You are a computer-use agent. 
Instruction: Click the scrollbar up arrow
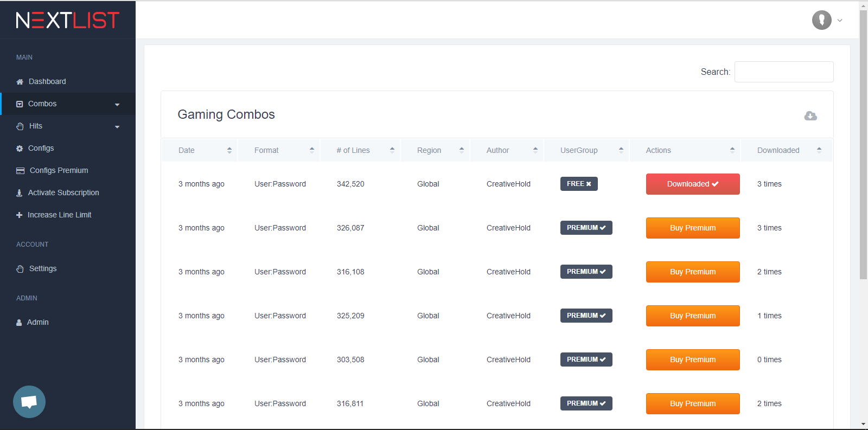863,5
